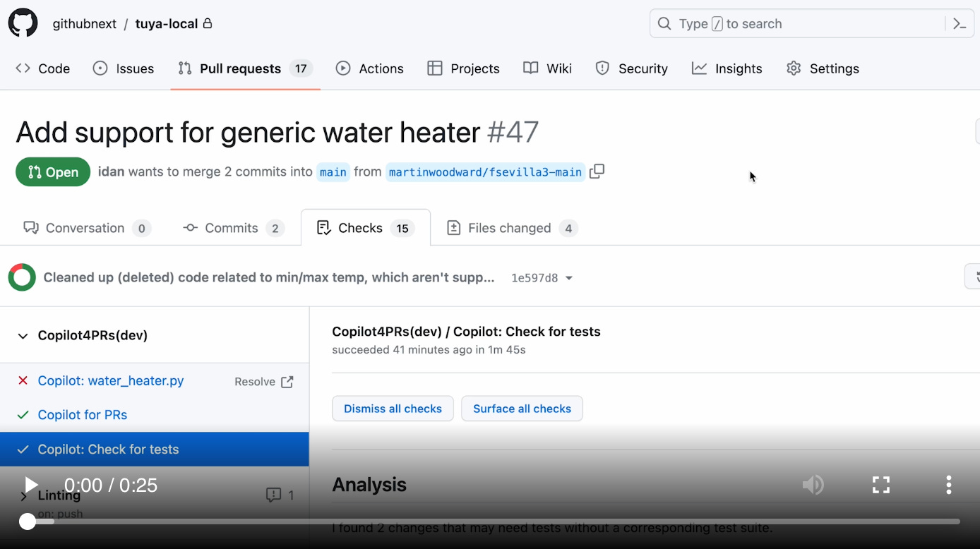This screenshot has width=980, height=549.
Task: Collapse the Copilot4PRs(dev) group
Action: click(x=23, y=336)
